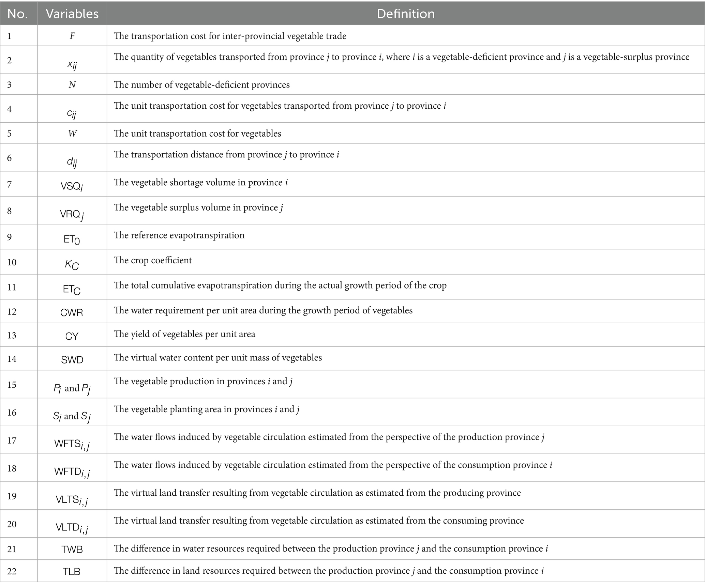Select row number 22 cell

pyautogui.click(x=12, y=571)
